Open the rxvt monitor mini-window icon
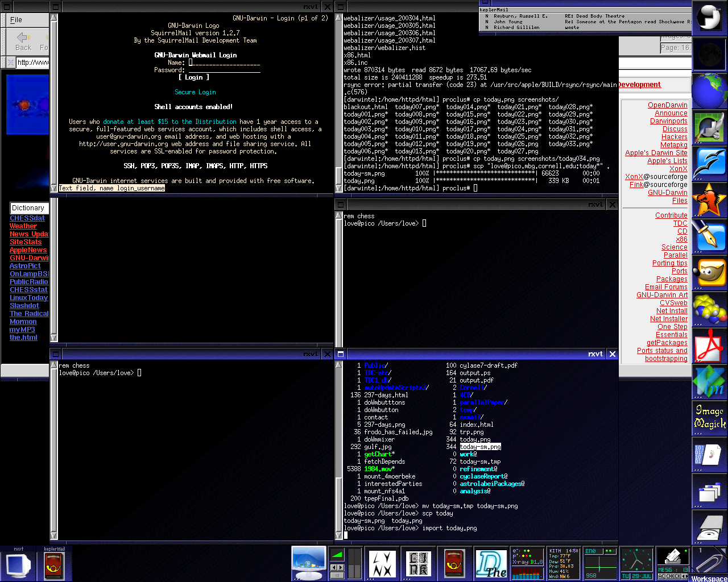This screenshot has height=582, width=728. pyautogui.click(x=18, y=564)
